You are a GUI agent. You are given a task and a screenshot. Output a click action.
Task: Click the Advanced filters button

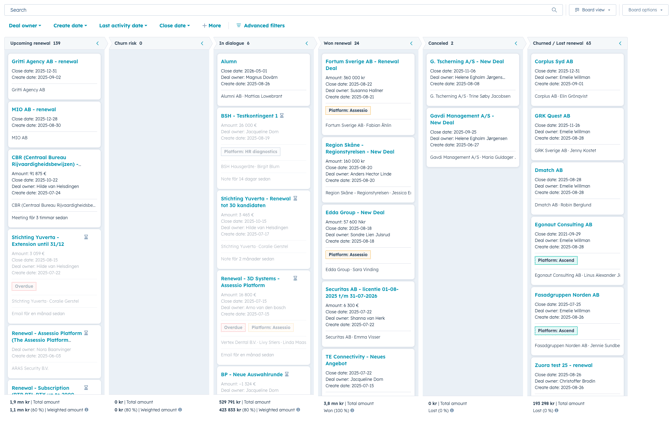pos(260,26)
